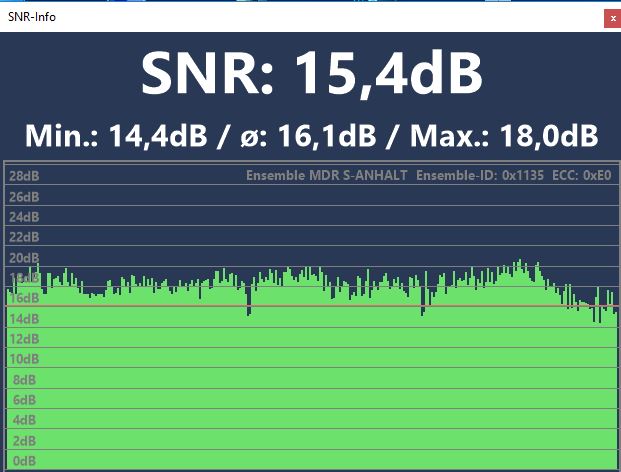
Task: Click the 28dB axis label
Action: click(24, 176)
